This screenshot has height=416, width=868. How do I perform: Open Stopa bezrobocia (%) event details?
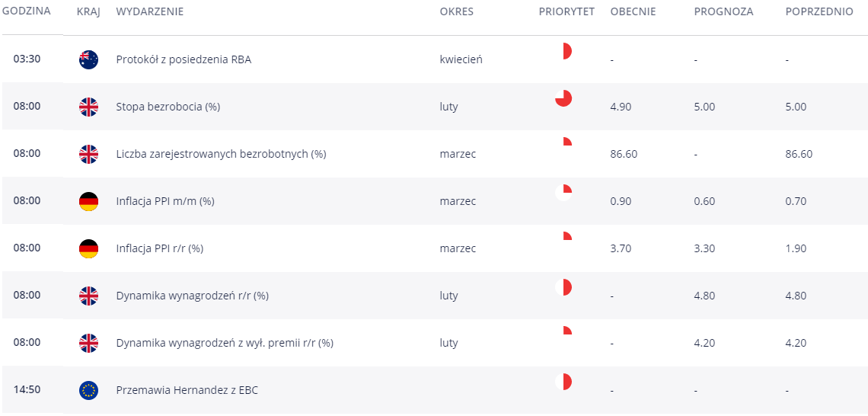pyautogui.click(x=168, y=107)
